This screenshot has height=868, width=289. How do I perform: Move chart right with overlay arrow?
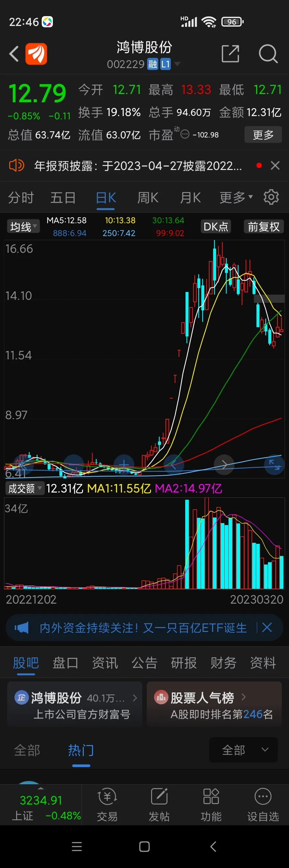(224, 465)
